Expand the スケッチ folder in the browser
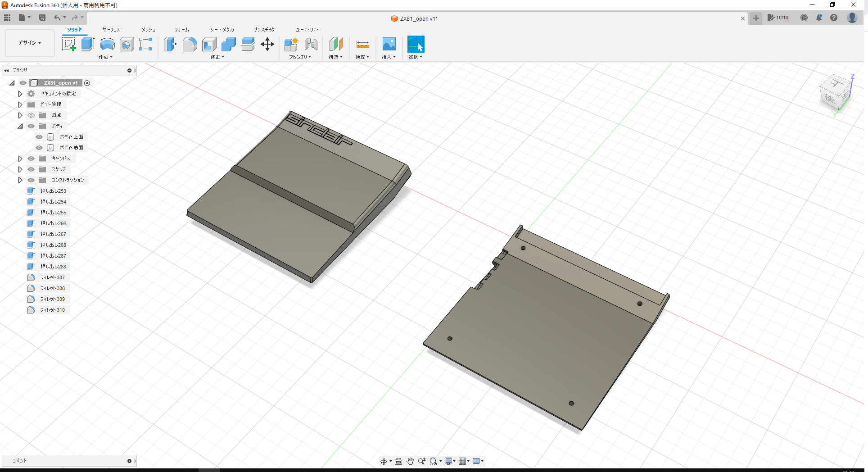The image size is (868, 472). [x=20, y=169]
